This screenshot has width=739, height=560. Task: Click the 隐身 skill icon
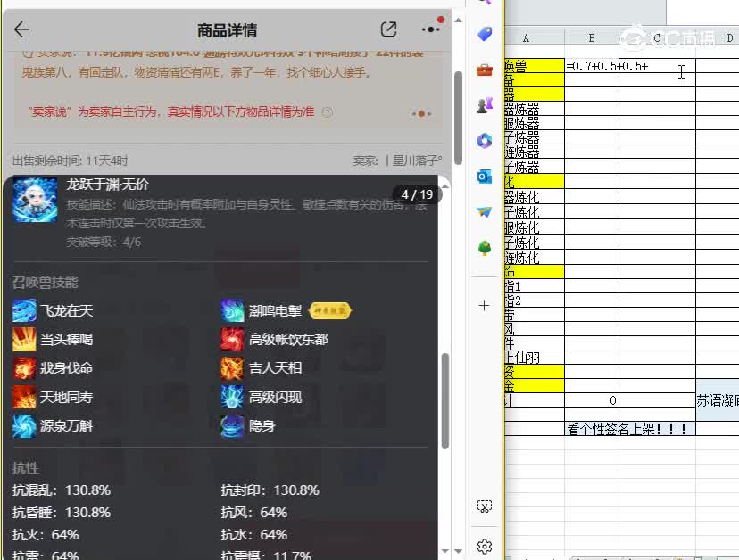pos(232,427)
